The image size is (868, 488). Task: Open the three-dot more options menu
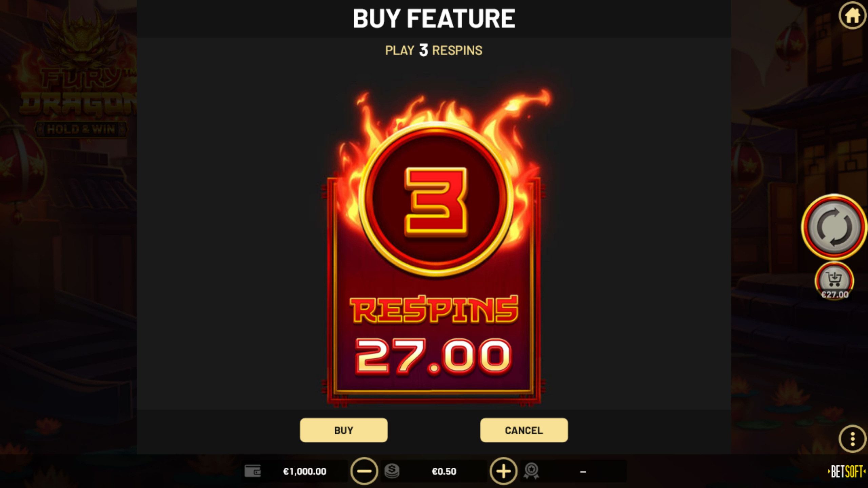click(852, 439)
